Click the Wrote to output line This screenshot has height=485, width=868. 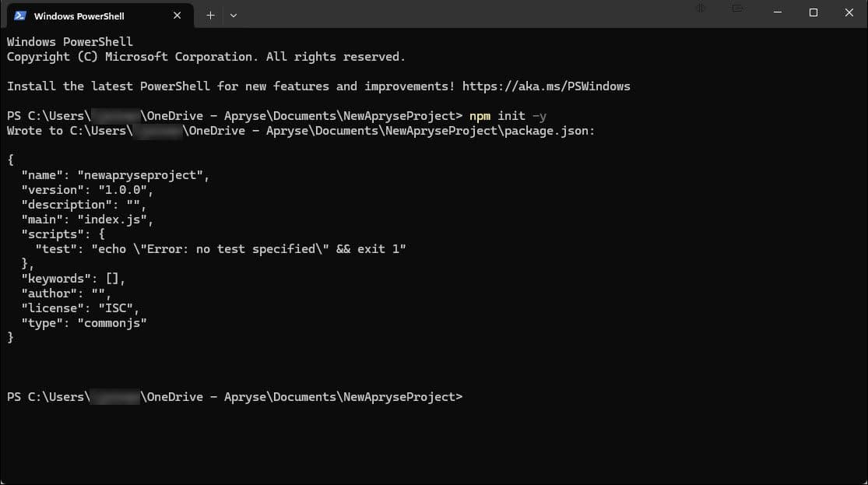point(234,130)
